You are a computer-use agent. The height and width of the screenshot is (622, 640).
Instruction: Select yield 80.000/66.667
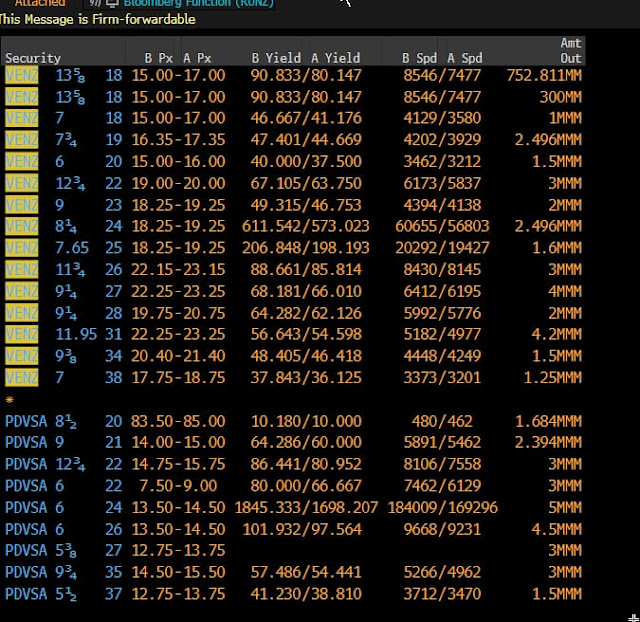tap(306, 486)
